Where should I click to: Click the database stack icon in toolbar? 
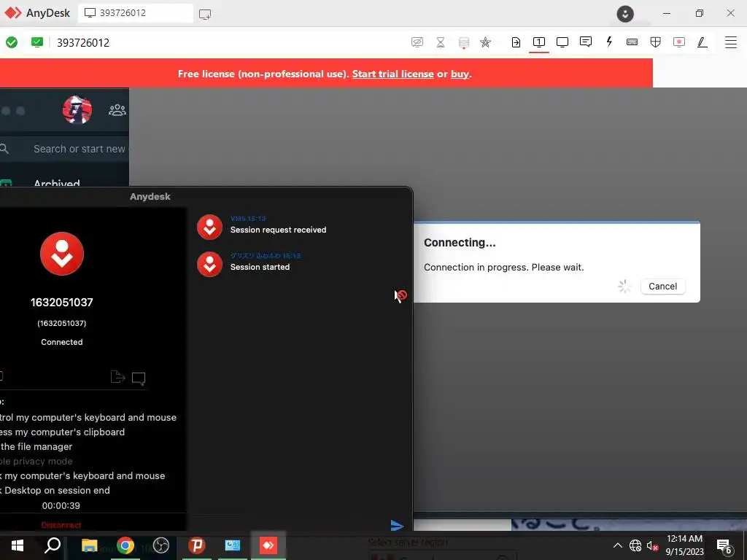[x=463, y=43]
